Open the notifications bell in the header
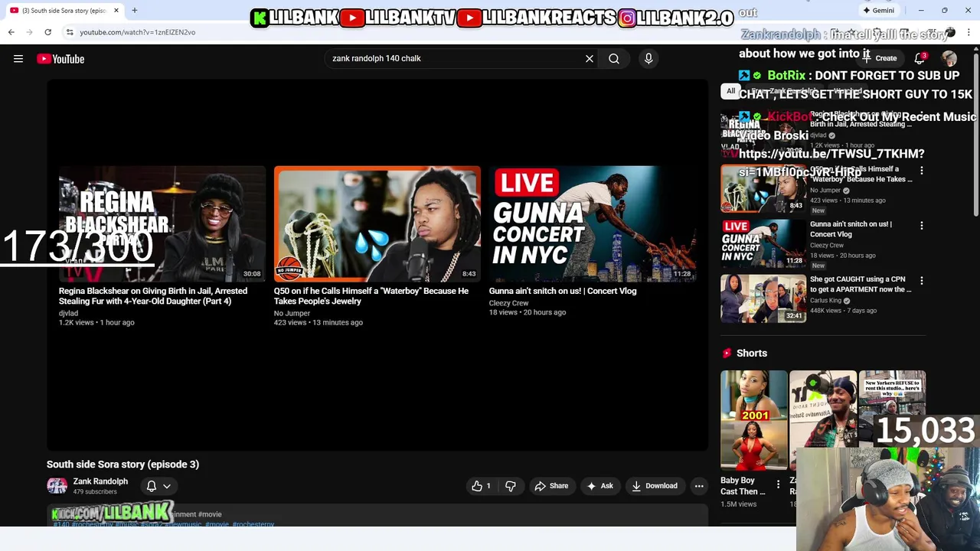Image resolution: width=980 pixels, height=551 pixels. [920, 58]
